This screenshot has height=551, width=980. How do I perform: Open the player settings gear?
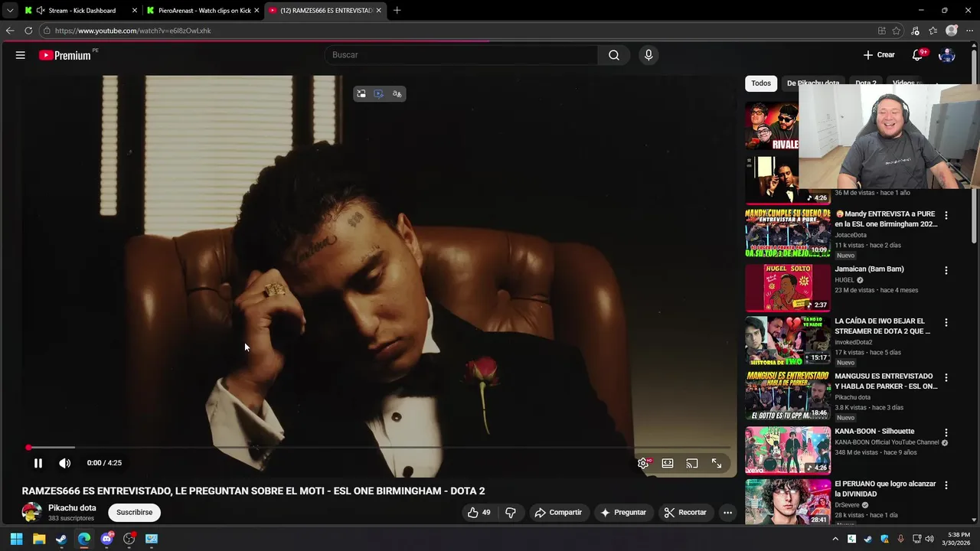tap(643, 463)
